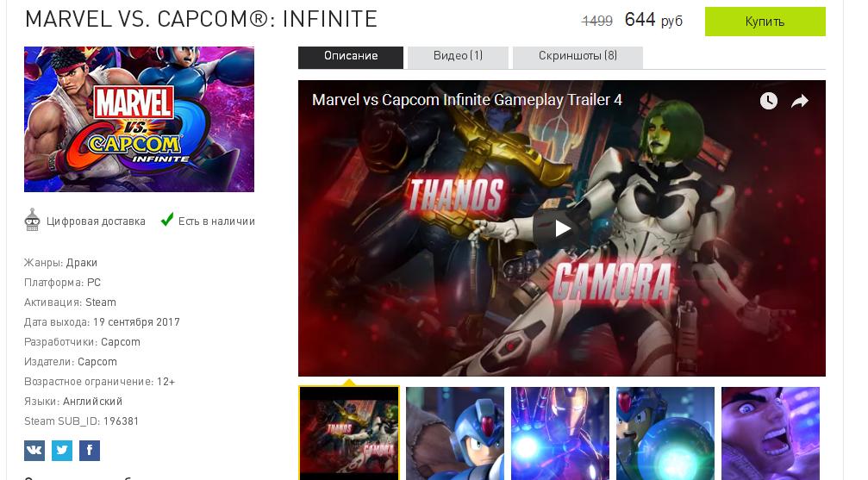Click the digital delivery robot icon
Screen dimensions: 868x480
(32, 220)
